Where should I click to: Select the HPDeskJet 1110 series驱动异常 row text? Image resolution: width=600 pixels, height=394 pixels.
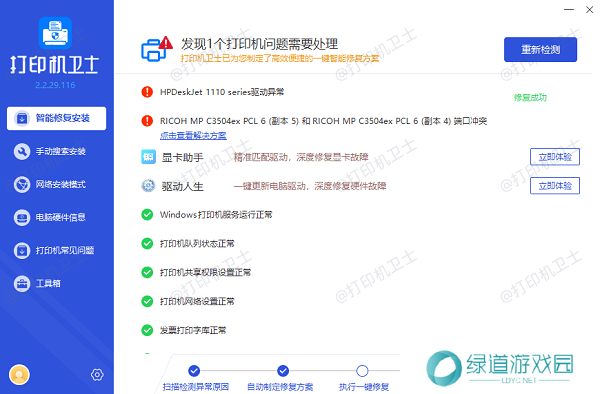coord(222,92)
